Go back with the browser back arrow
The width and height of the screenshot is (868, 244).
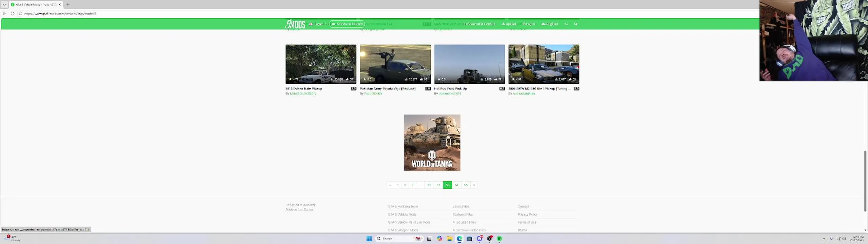[4, 14]
